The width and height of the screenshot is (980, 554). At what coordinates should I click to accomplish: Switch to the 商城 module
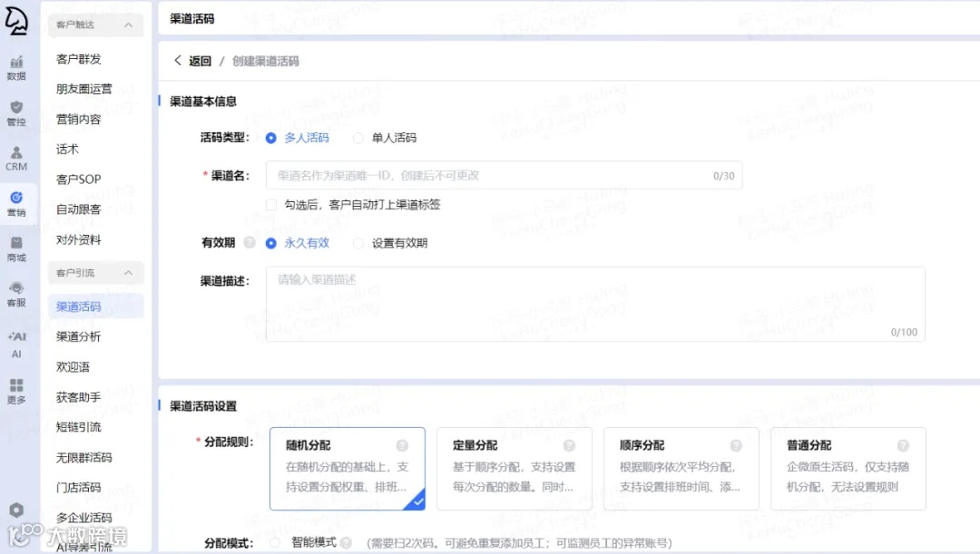[16, 248]
